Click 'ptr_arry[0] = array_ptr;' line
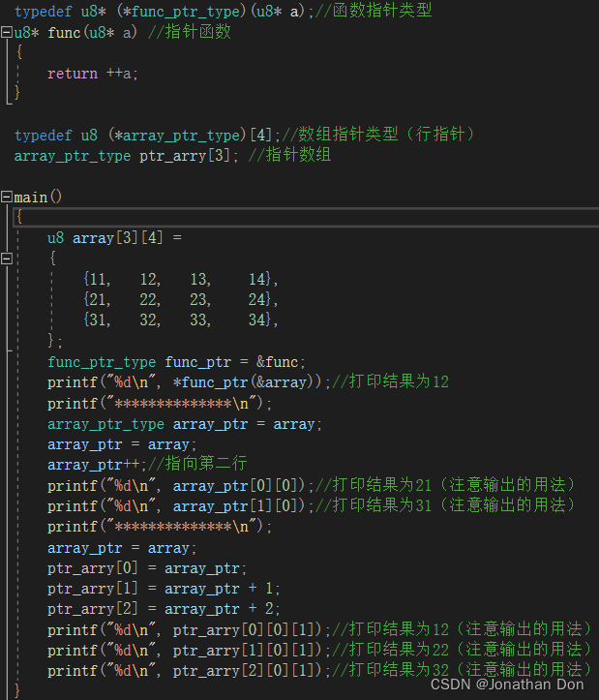This screenshot has height=700, width=599. [147, 568]
